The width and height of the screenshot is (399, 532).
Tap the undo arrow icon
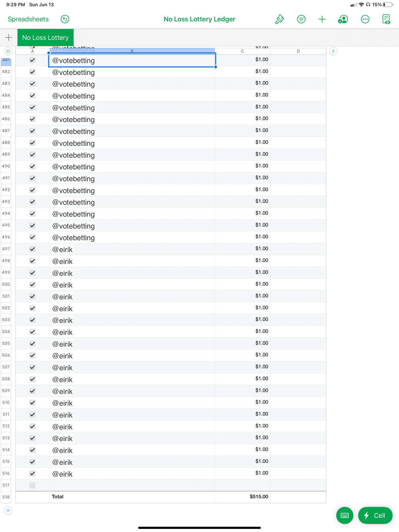click(x=65, y=19)
